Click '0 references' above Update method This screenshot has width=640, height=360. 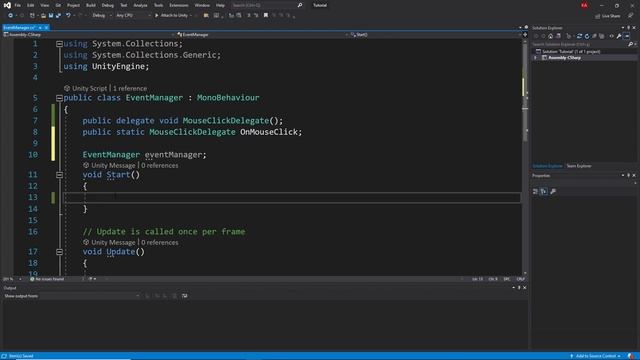(x=160, y=243)
